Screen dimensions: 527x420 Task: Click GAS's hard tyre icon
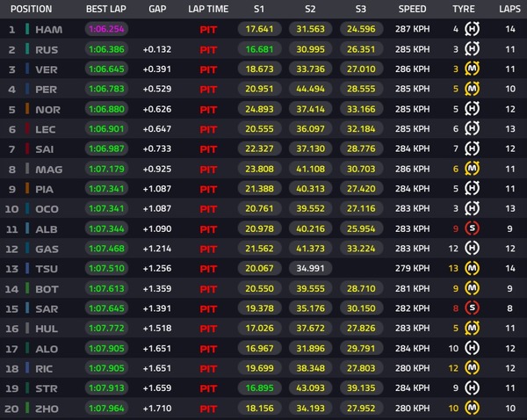(472, 248)
